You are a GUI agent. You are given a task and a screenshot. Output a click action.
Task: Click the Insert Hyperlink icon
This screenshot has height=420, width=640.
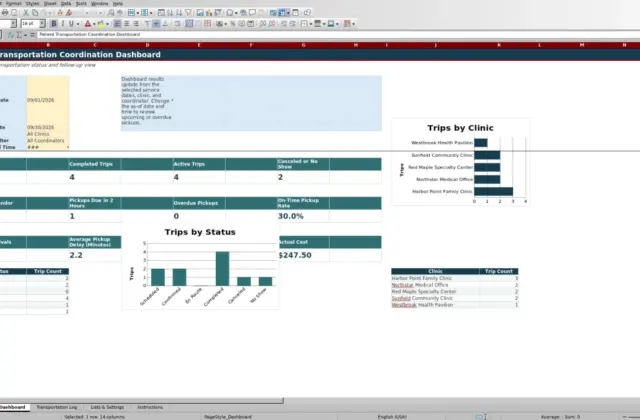[243, 13]
